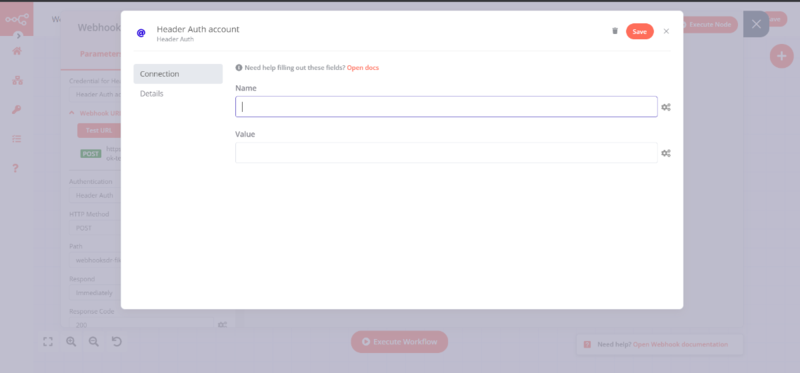Open Help question mark in sidebar
This screenshot has width=800, height=373.
click(x=15, y=168)
